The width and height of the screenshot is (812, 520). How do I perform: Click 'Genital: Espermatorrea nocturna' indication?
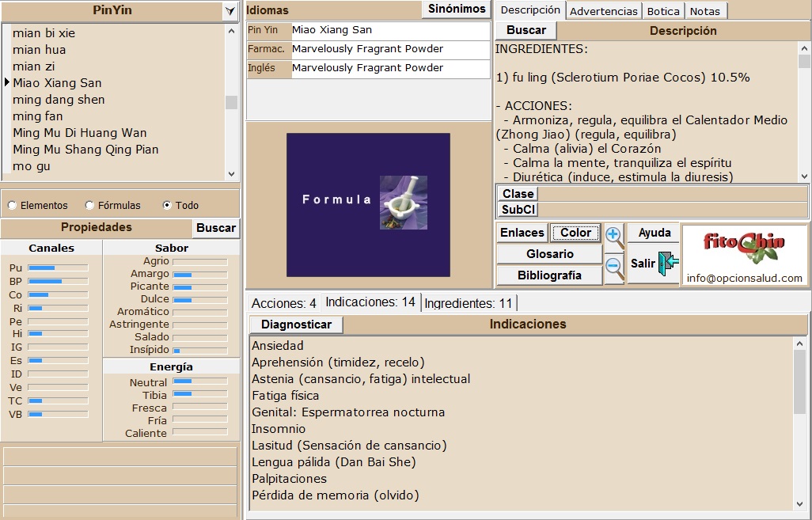click(x=348, y=412)
